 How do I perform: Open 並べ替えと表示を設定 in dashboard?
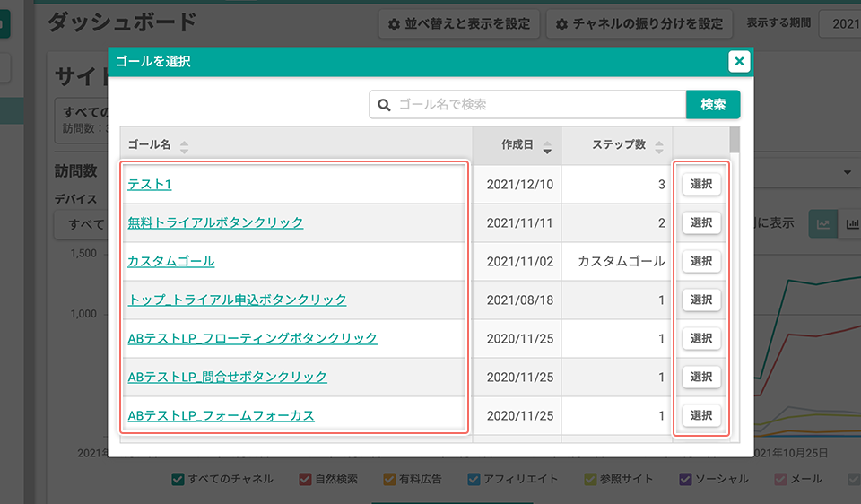459,23
